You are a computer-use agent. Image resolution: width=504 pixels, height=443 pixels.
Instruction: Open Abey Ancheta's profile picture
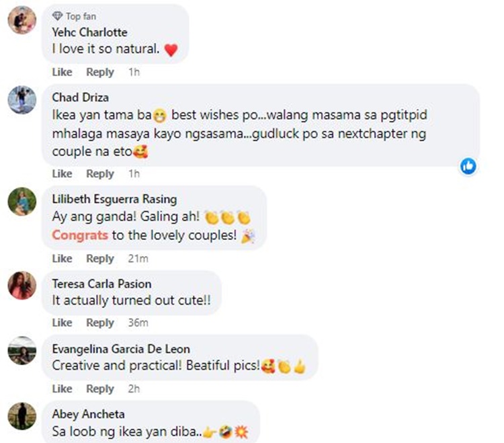22,416
